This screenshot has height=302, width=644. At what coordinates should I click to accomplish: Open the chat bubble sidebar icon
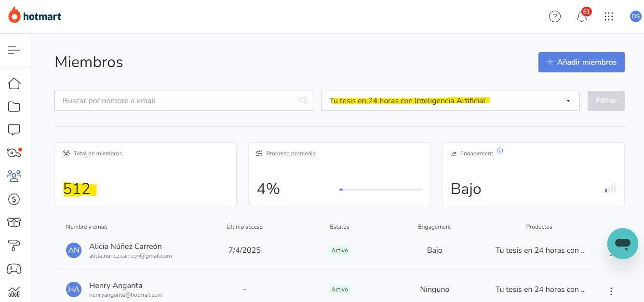(x=14, y=129)
